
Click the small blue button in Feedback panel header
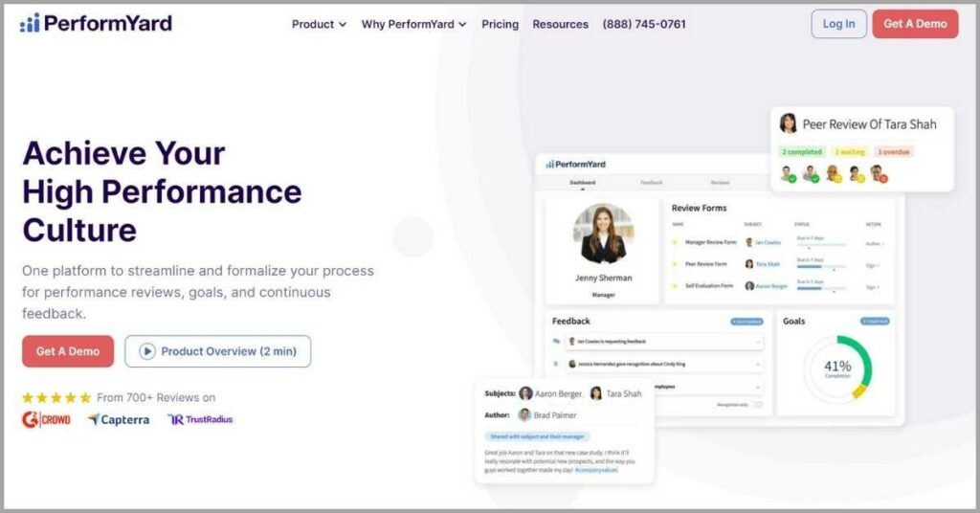click(746, 322)
